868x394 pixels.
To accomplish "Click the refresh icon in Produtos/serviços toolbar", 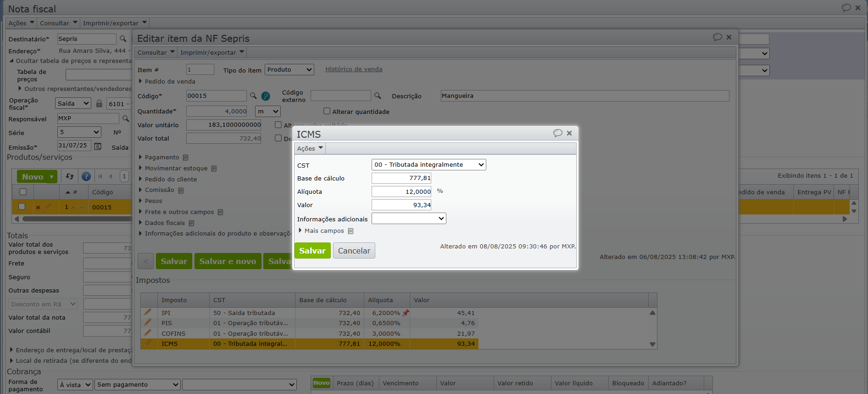I will tap(70, 176).
